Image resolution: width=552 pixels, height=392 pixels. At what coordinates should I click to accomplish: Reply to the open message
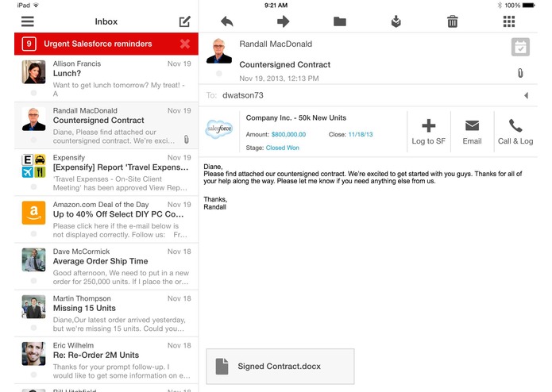click(227, 21)
